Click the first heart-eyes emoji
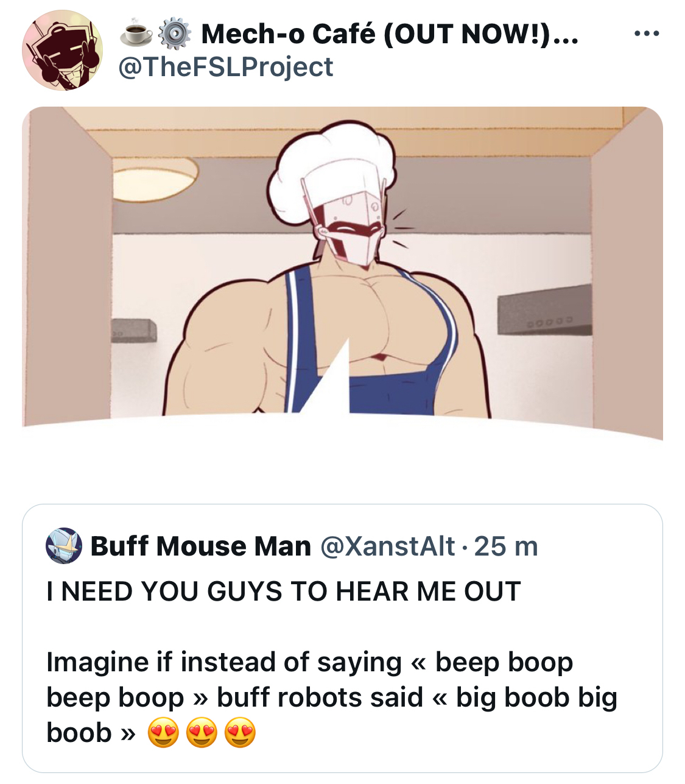The width and height of the screenshot is (685, 784). point(164,733)
